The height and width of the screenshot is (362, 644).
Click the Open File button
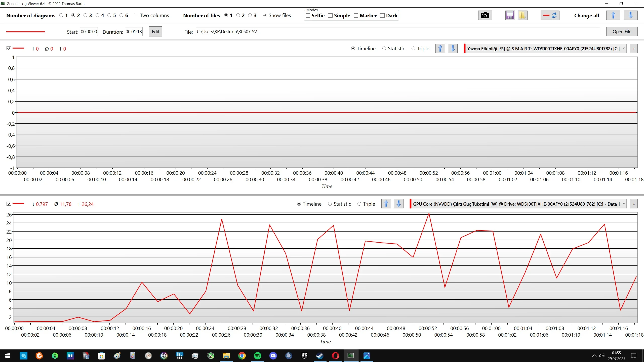point(622,32)
